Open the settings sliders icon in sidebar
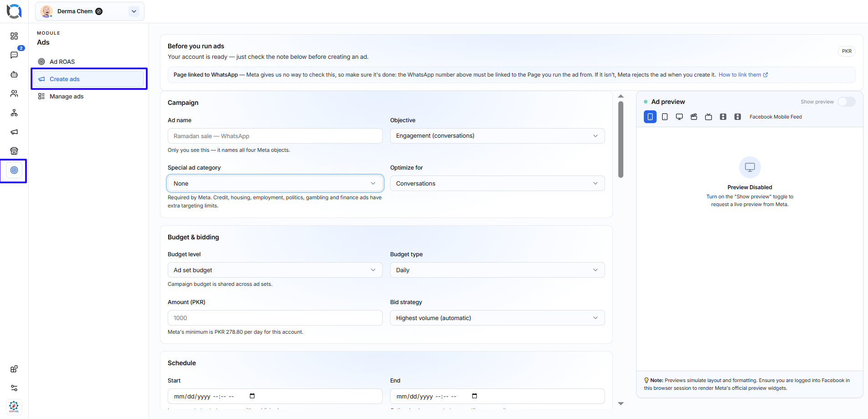Image resolution: width=868 pixels, height=419 pixels. point(14,388)
